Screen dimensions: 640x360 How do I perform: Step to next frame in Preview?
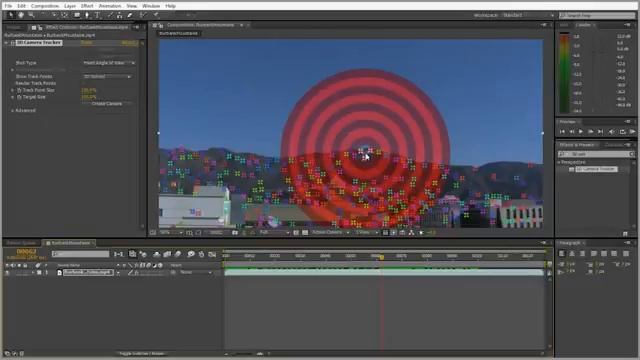(x=590, y=131)
